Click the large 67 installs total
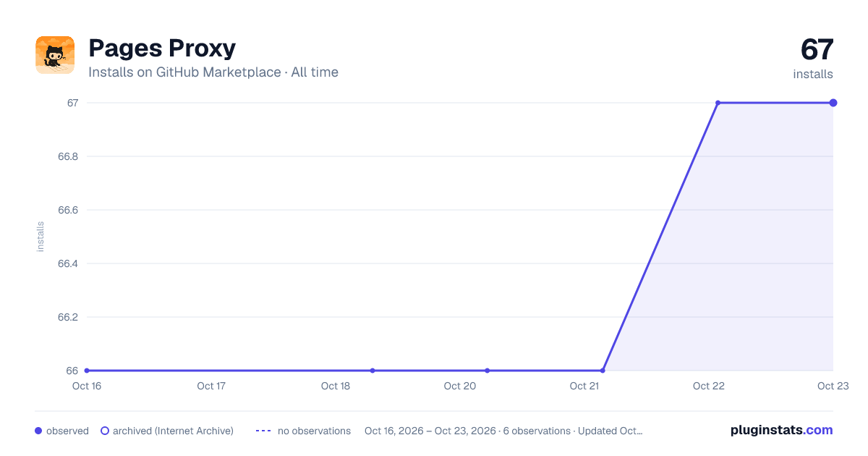868x456 pixels. coord(817,49)
